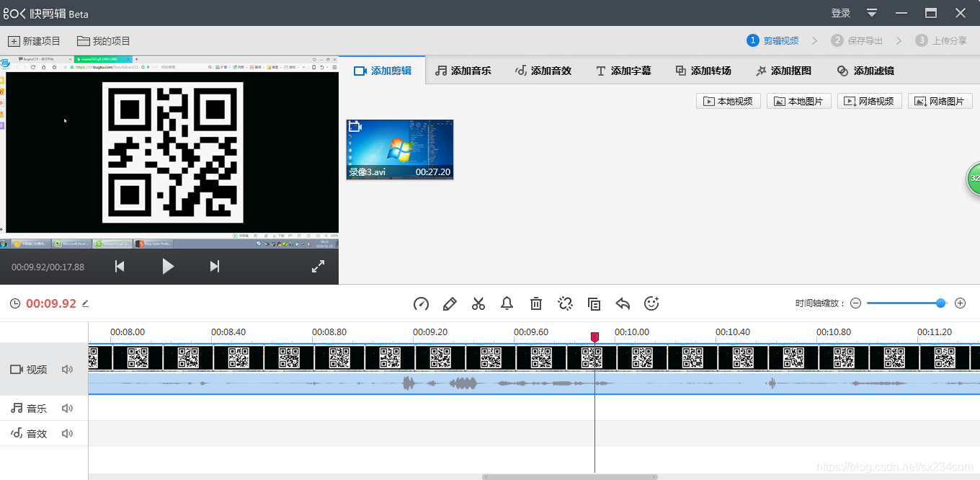Click 网络图片 button

tap(940, 102)
